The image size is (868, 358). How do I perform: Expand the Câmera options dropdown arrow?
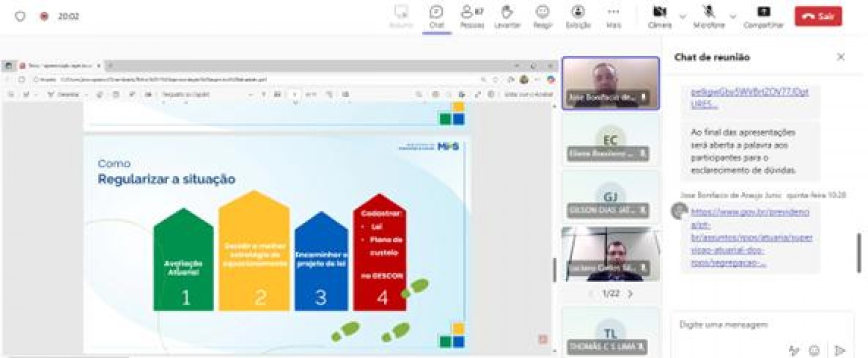(x=683, y=16)
